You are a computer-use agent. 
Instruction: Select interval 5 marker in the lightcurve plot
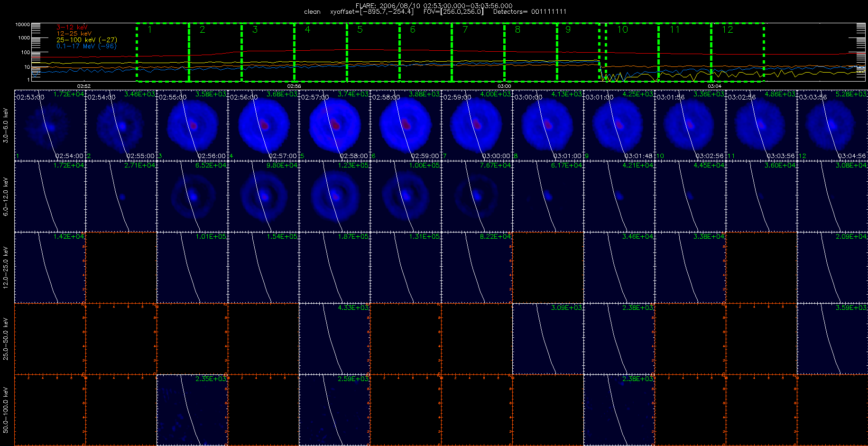(x=360, y=30)
